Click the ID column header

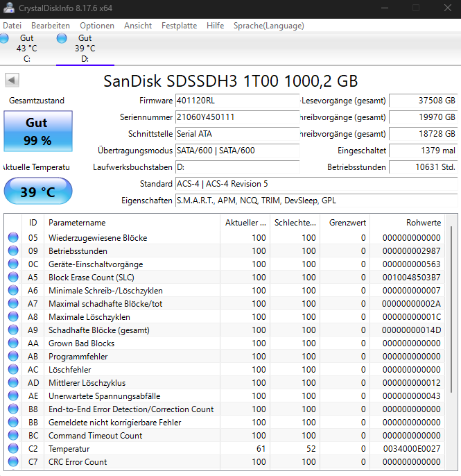pos(33,223)
